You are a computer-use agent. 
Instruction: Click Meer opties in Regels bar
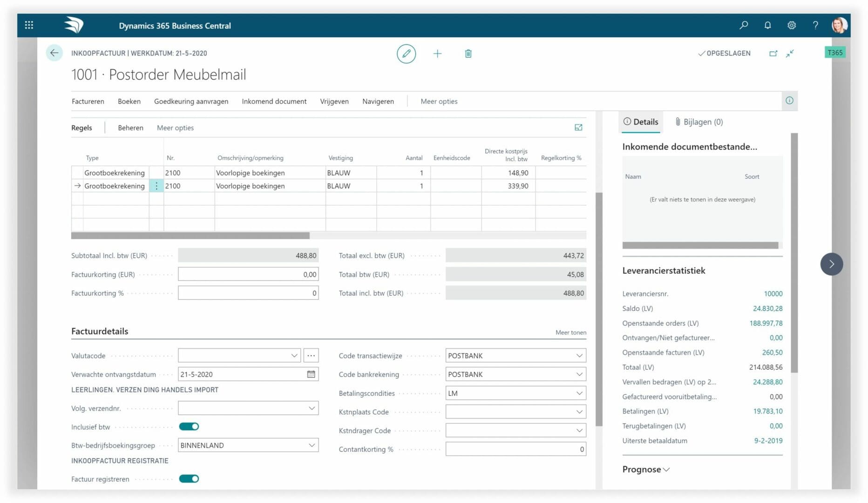coord(175,128)
